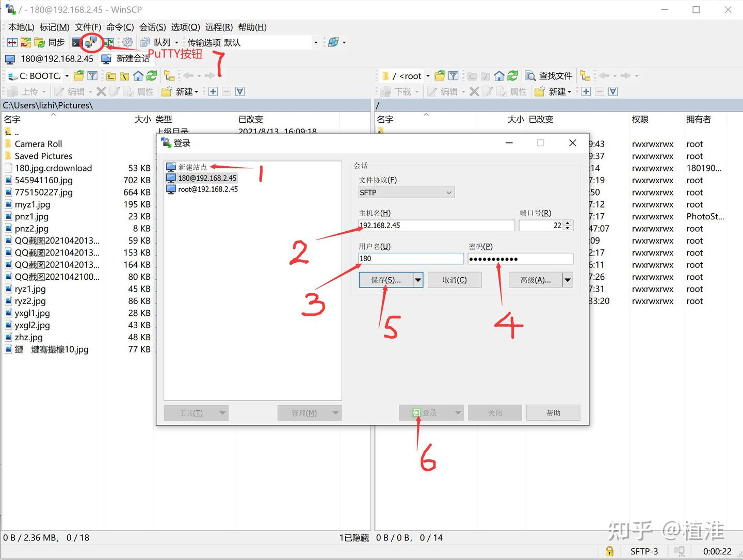Click remote panel Open Directory folder icon
743x560 pixels.
click(440, 76)
